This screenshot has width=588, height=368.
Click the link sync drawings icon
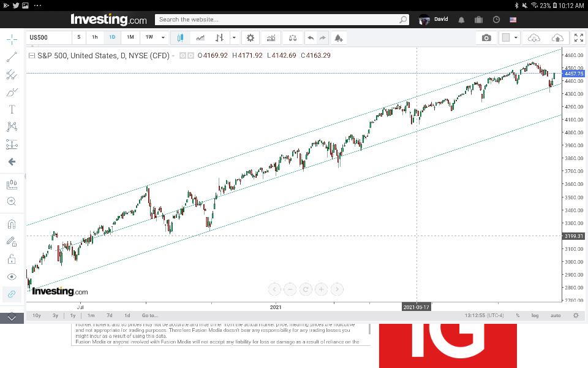point(12,294)
